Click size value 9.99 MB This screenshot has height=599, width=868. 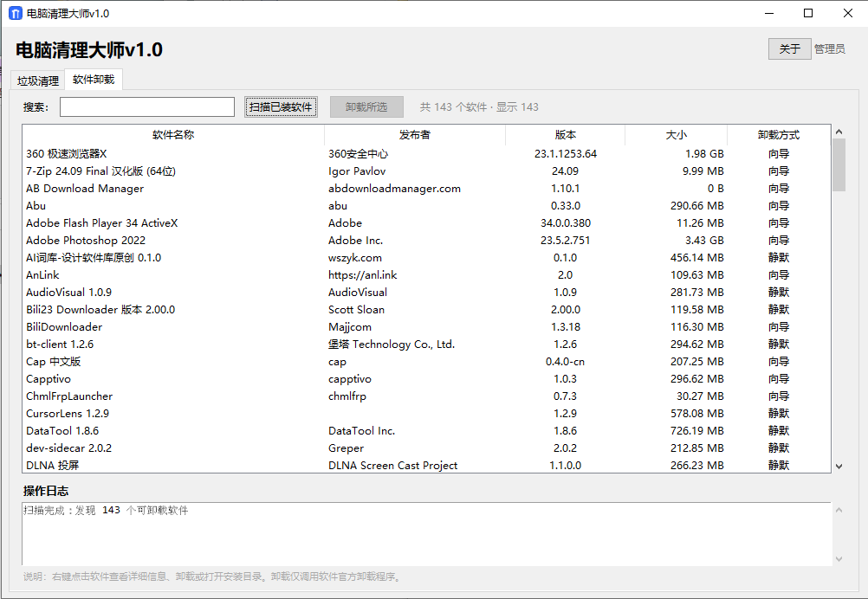click(x=703, y=171)
